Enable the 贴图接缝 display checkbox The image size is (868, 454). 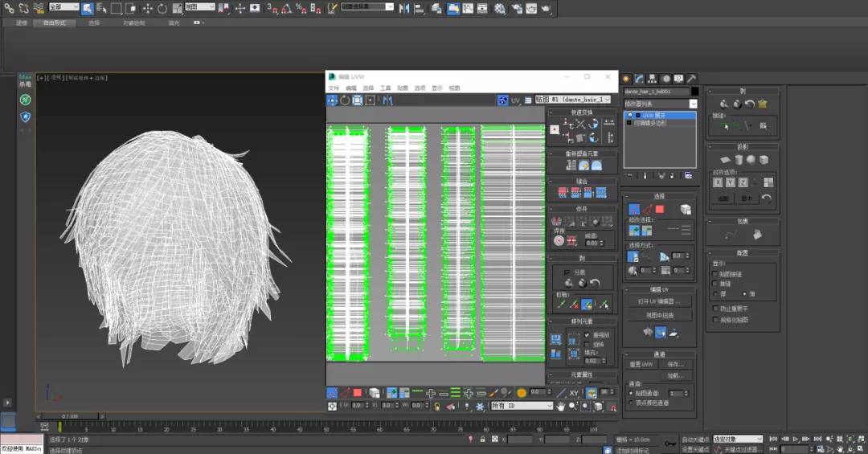(x=715, y=274)
